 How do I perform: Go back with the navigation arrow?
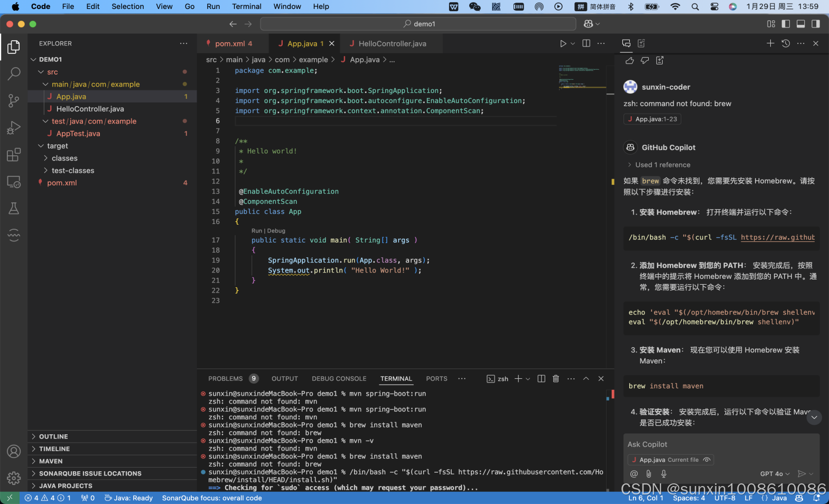click(x=233, y=24)
